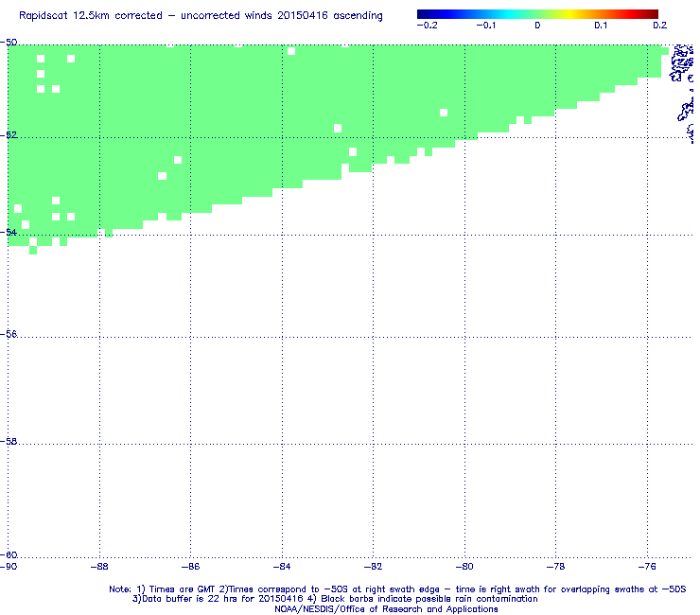Screen dimensions: 700x615
Task: Click the '0.2' color bar label
Action: (x=660, y=26)
